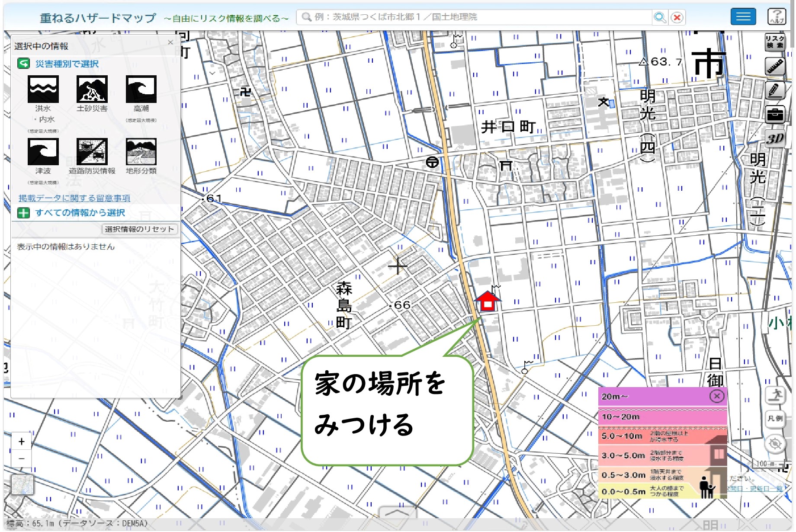The height and width of the screenshot is (532, 796).
Task: Expand the すべての情報から選択 section
Action: click(23, 213)
